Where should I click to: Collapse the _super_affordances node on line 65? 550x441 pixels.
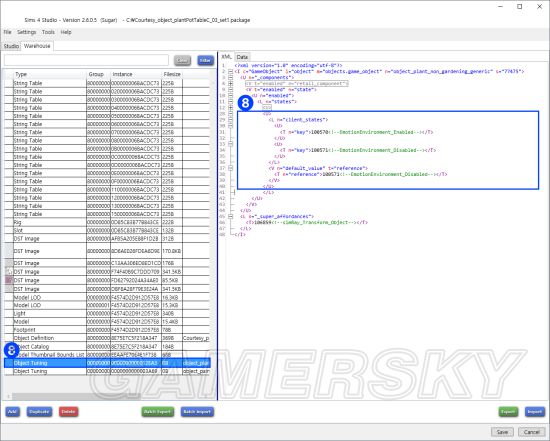click(x=230, y=216)
